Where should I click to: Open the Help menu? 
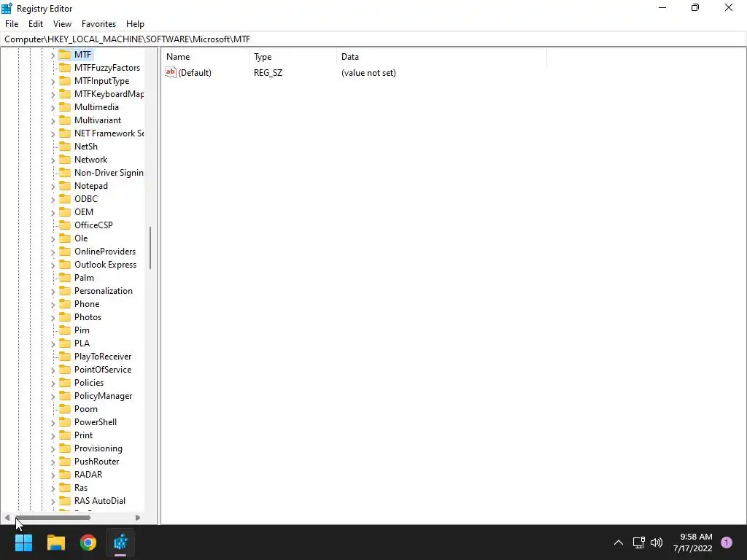135,24
